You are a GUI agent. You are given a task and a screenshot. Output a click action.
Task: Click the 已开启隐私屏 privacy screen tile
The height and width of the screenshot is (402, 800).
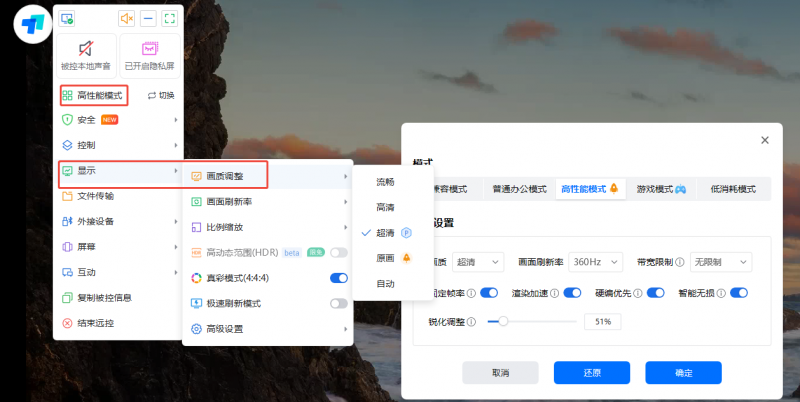150,56
